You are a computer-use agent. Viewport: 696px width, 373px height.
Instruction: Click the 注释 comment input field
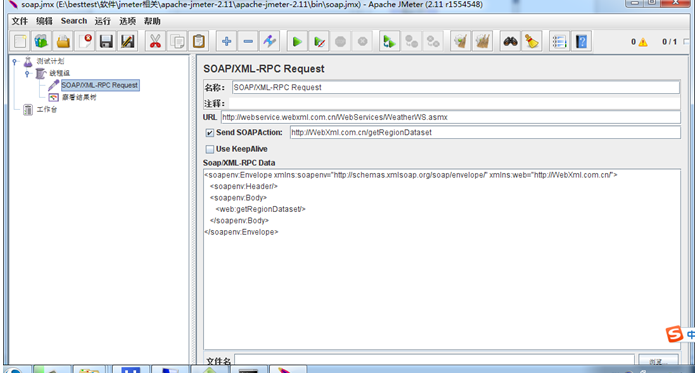(x=455, y=104)
